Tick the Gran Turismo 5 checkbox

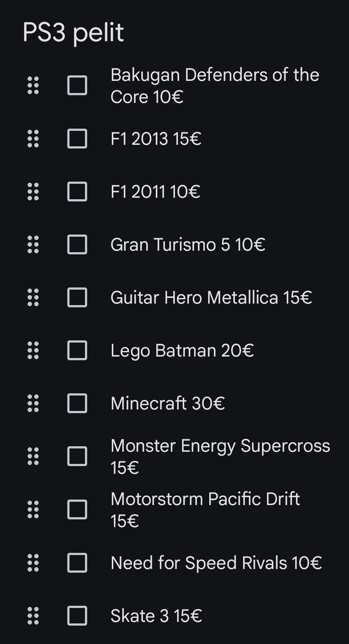(77, 244)
